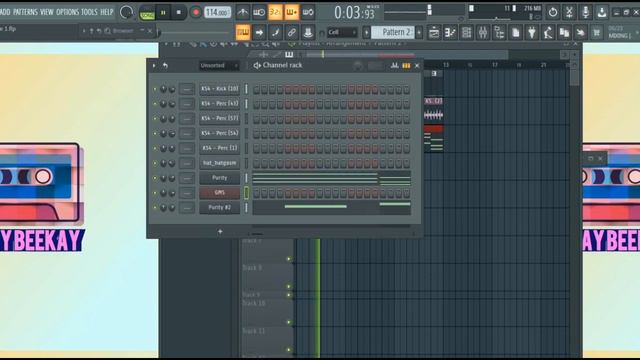640x360 pixels.
Task: Mute the Purity channel
Action: [x=155, y=178]
